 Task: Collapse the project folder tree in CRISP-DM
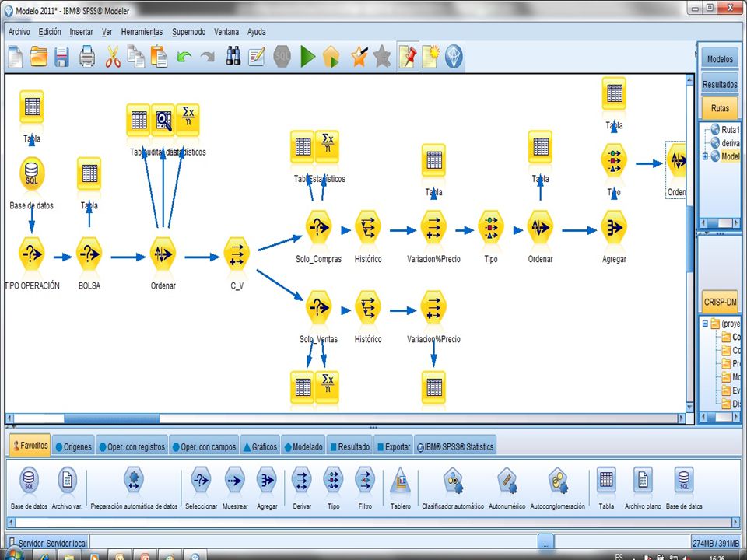coord(705,324)
